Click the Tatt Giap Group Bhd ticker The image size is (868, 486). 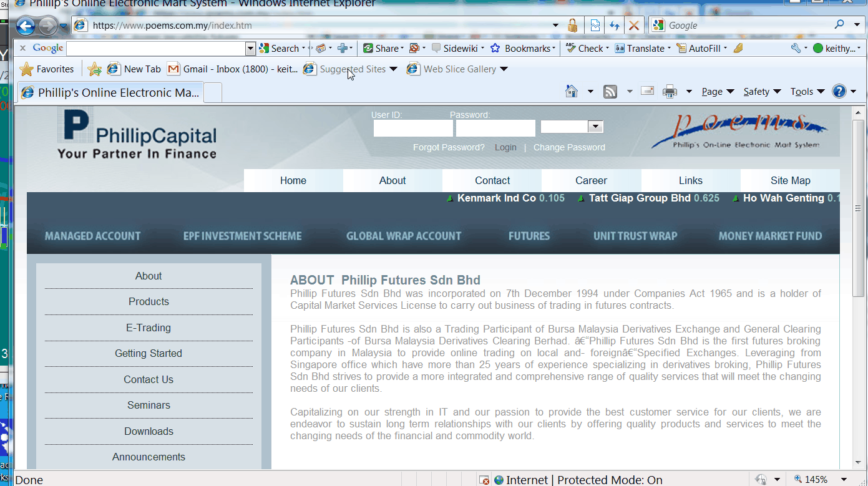pos(648,198)
